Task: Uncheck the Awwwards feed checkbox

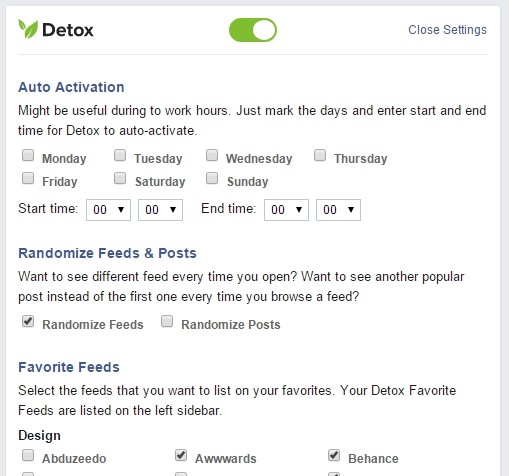Action: tap(181, 455)
